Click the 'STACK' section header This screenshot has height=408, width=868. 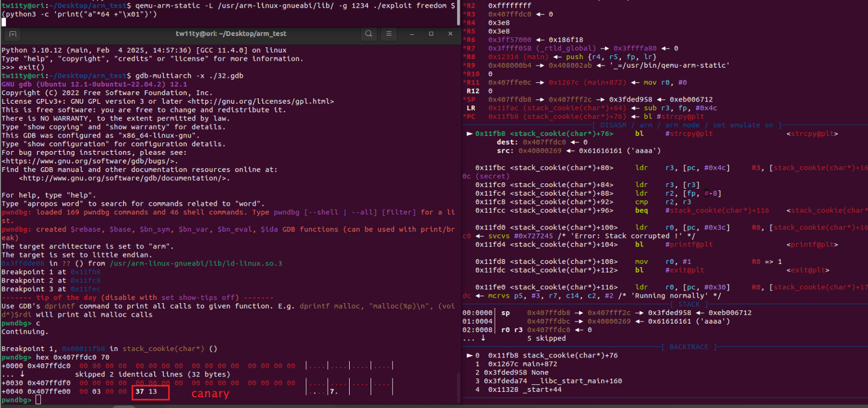pos(689,304)
